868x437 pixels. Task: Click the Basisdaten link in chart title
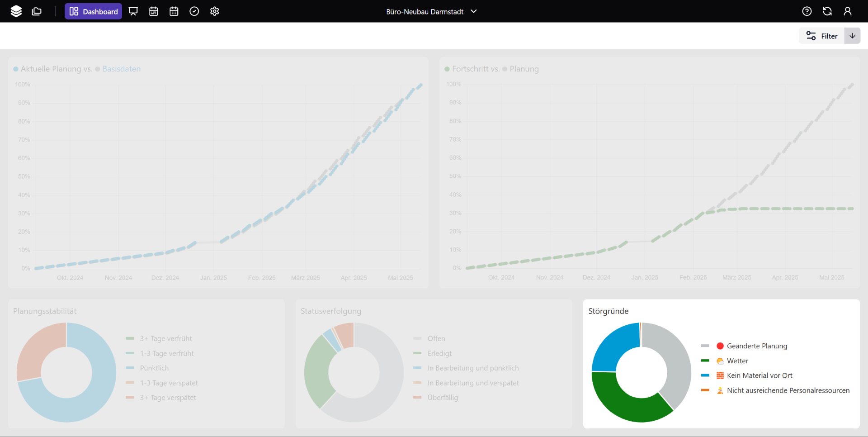point(121,69)
